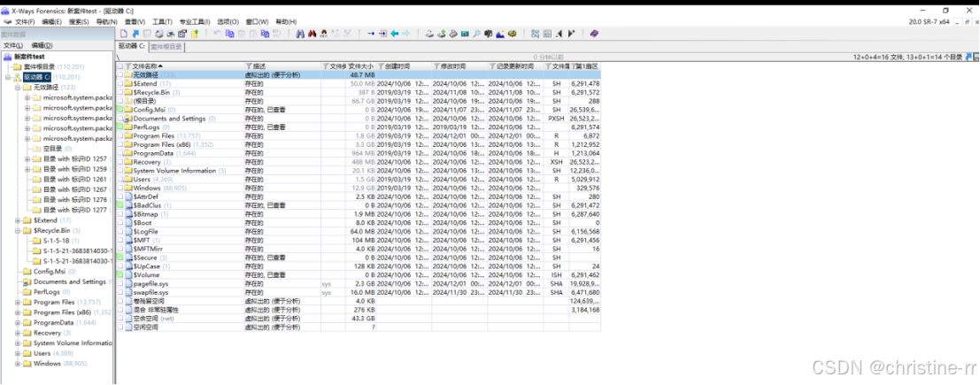Expand 目录 with 标识ID 1257 tree node
The width and height of the screenshot is (980, 385).
coord(27,158)
